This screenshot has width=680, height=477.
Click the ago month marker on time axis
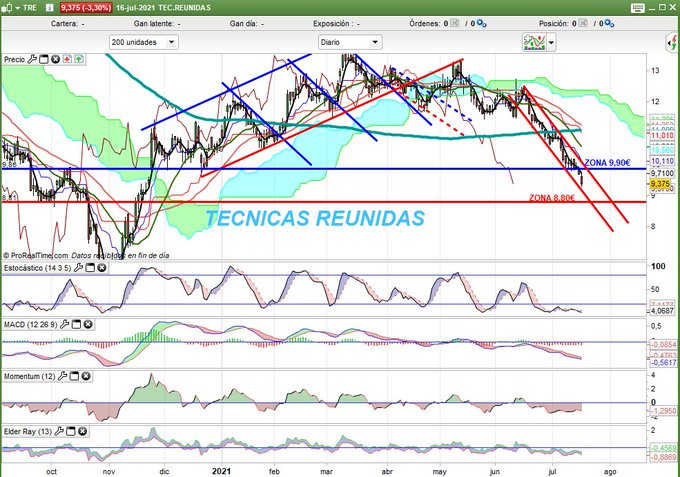coord(610,471)
